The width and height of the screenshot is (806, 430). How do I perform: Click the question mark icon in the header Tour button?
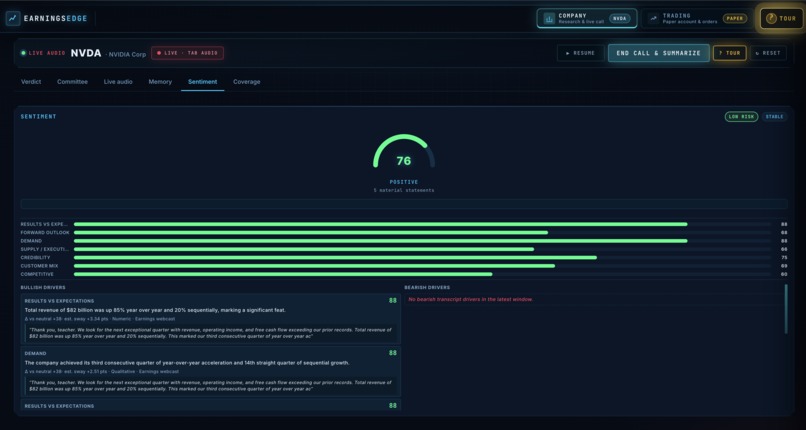[x=771, y=18]
